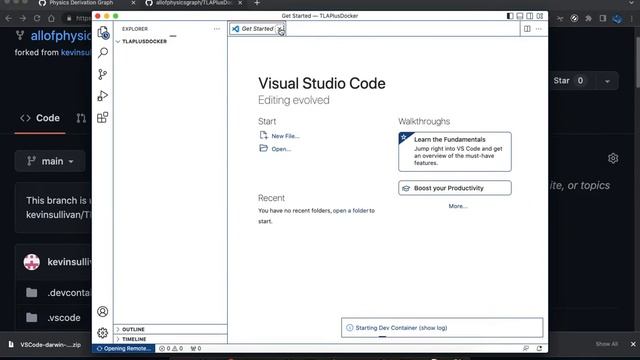640x360 pixels.
Task: Click the VSCode-darwin zip download item
Action: pyautogui.click(x=45, y=344)
